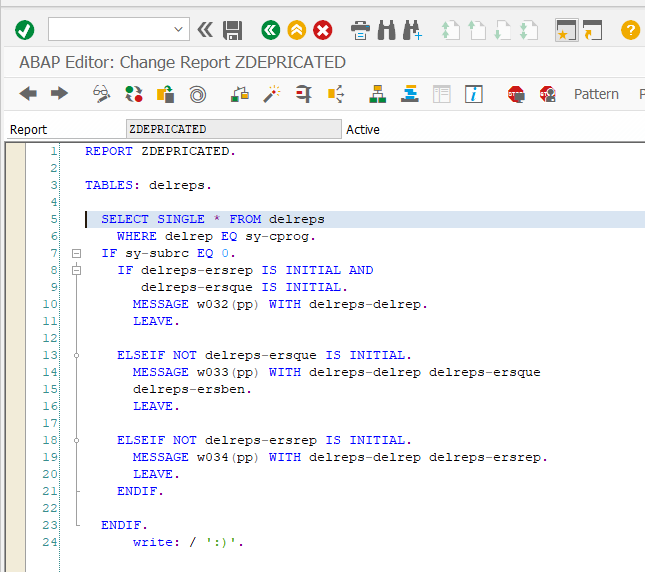The image size is (645, 572).
Task: Click LEAVE statement on line 11
Action: pos(156,321)
